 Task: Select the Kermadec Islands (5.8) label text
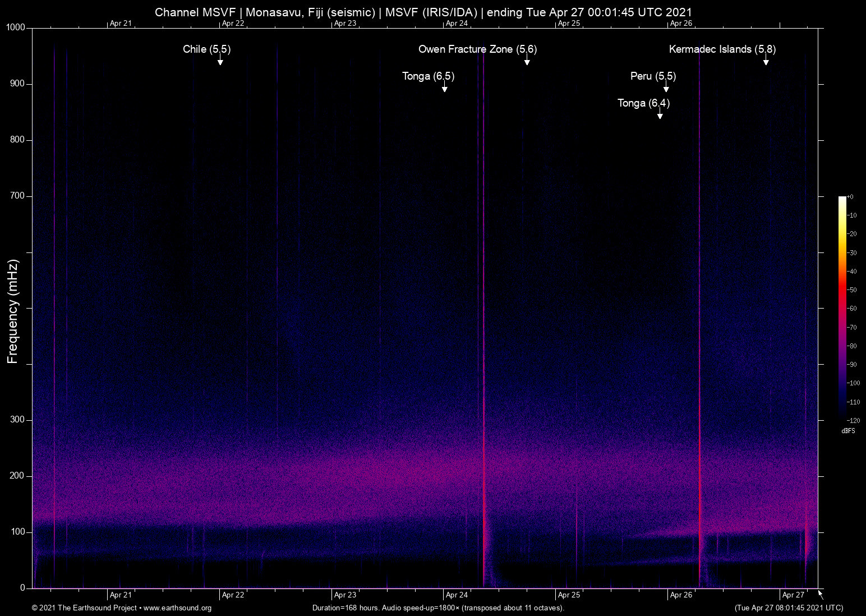[x=723, y=49]
